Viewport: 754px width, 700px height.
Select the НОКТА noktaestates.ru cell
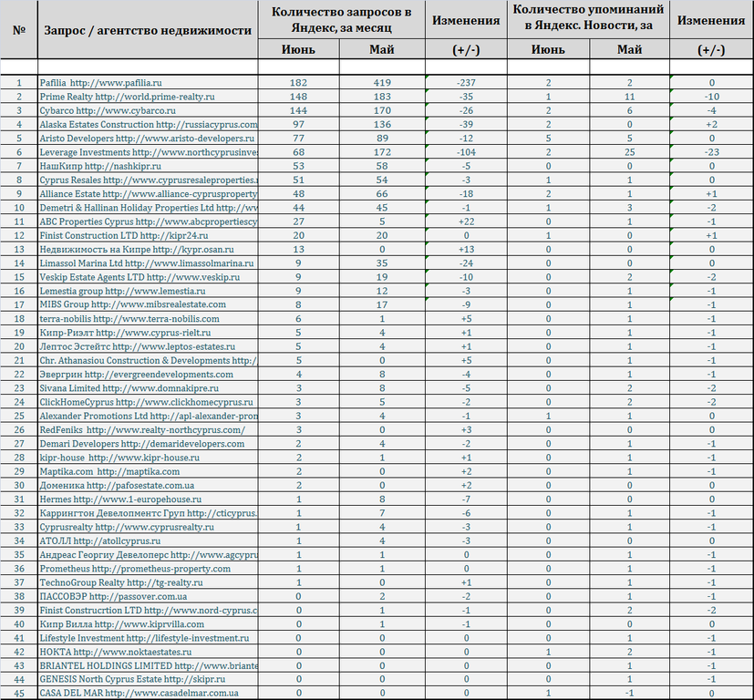click(x=148, y=652)
